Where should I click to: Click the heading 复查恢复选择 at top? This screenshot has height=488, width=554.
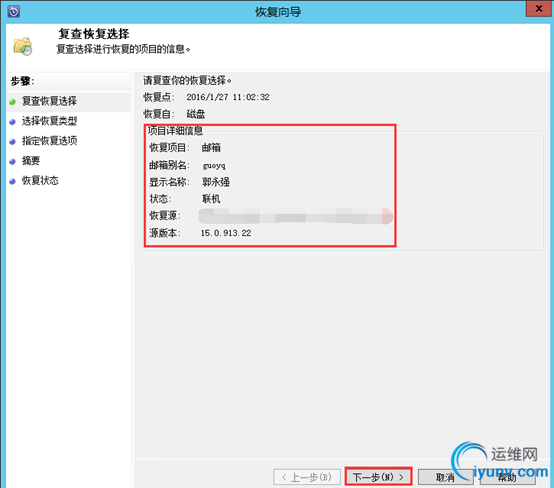coord(94,34)
